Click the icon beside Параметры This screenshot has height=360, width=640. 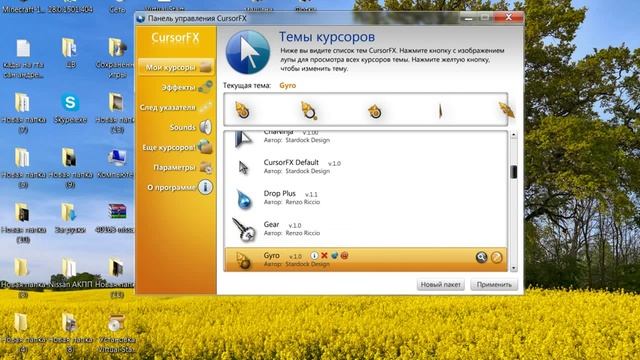point(205,167)
